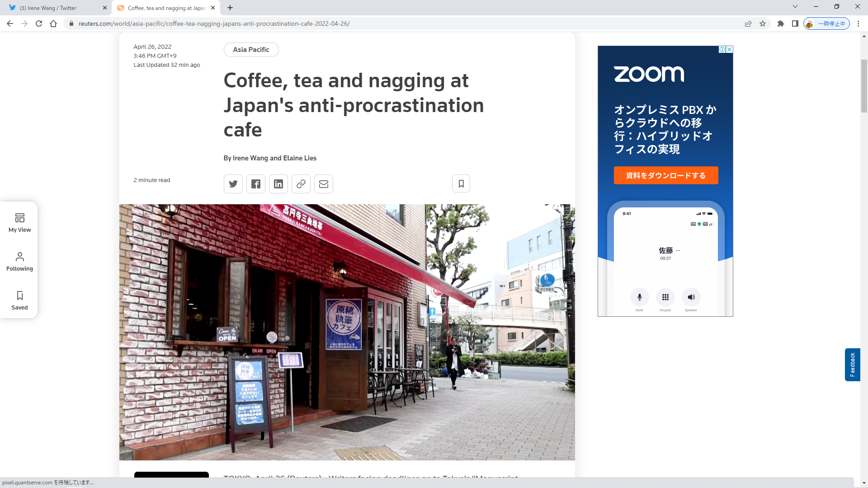Expand tab search dropdown arrow
This screenshot has height=488, width=868.
pyautogui.click(x=795, y=7)
